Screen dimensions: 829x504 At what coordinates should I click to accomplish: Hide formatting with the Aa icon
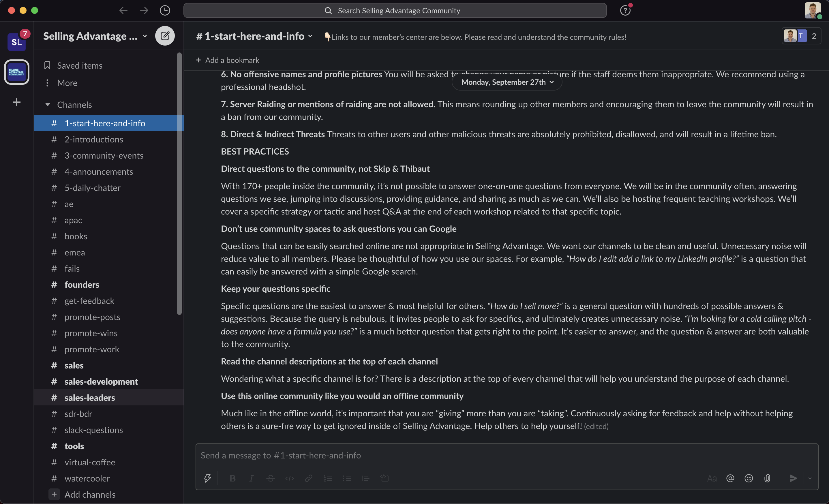point(712,478)
